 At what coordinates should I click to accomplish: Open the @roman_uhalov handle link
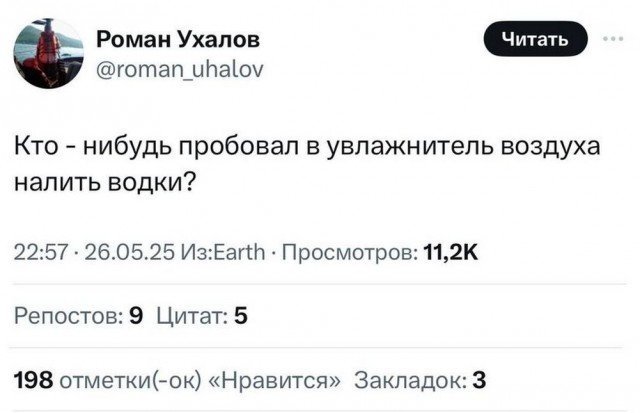pyautogui.click(x=180, y=69)
